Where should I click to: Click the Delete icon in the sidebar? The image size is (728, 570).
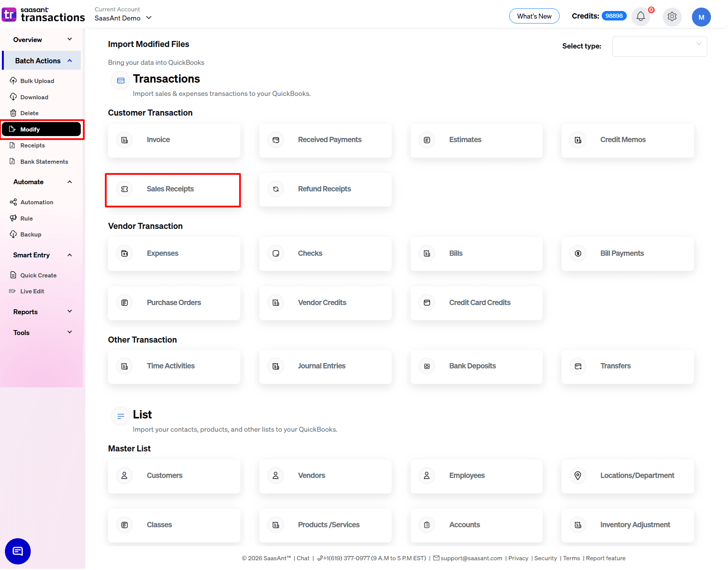click(x=14, y=113)
